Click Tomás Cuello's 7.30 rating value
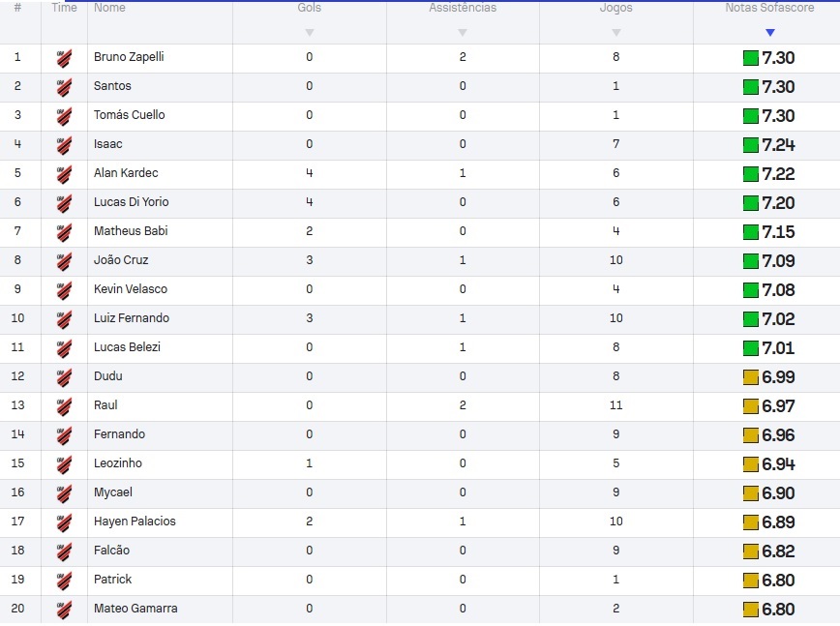 tap(778, 116)
